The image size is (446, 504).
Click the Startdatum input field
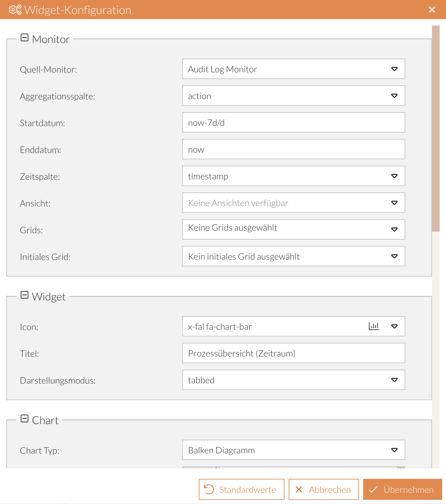click(293, 123)
